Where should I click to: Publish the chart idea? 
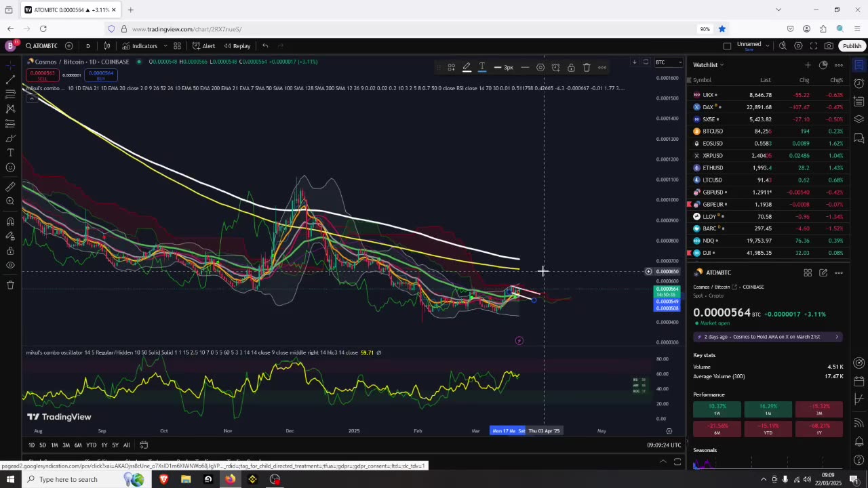(852, 46)
